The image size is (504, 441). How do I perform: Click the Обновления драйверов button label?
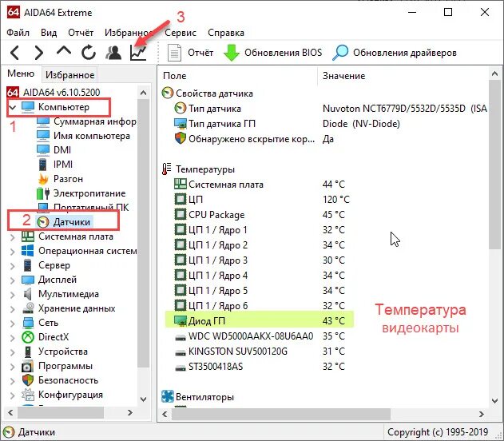[x=405, y=53]
